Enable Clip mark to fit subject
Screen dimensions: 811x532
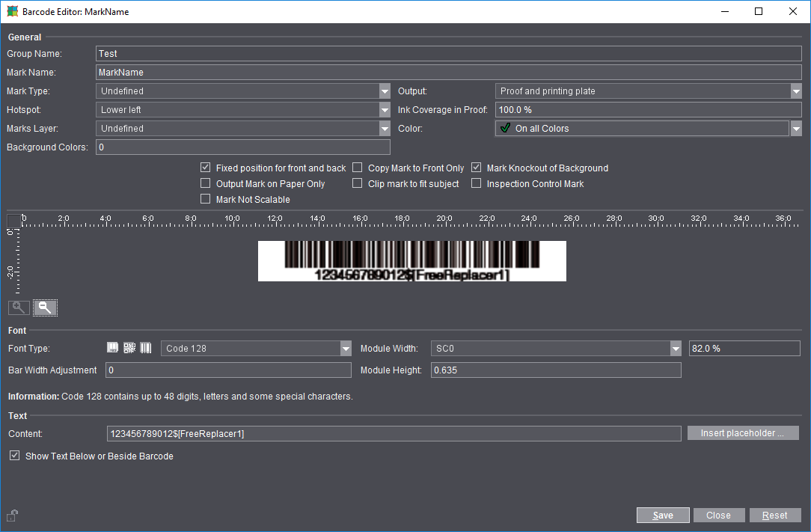tap(357, 183)
